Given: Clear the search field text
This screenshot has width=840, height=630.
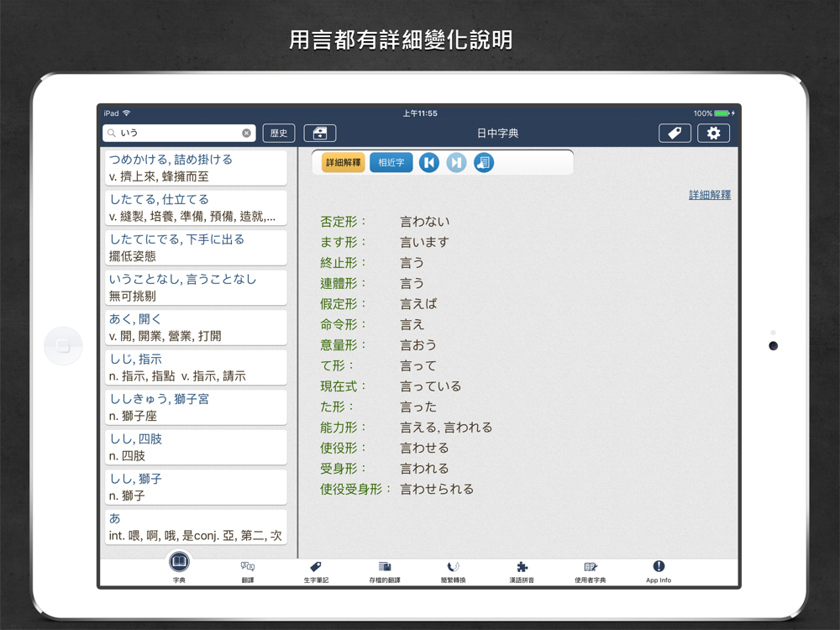Looking at the screenshot, I should click(x=246, y=133).
